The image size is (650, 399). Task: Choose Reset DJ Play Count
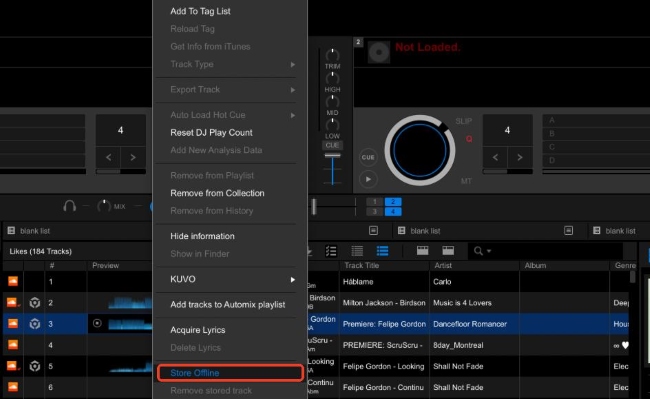[x=211, y=133]
